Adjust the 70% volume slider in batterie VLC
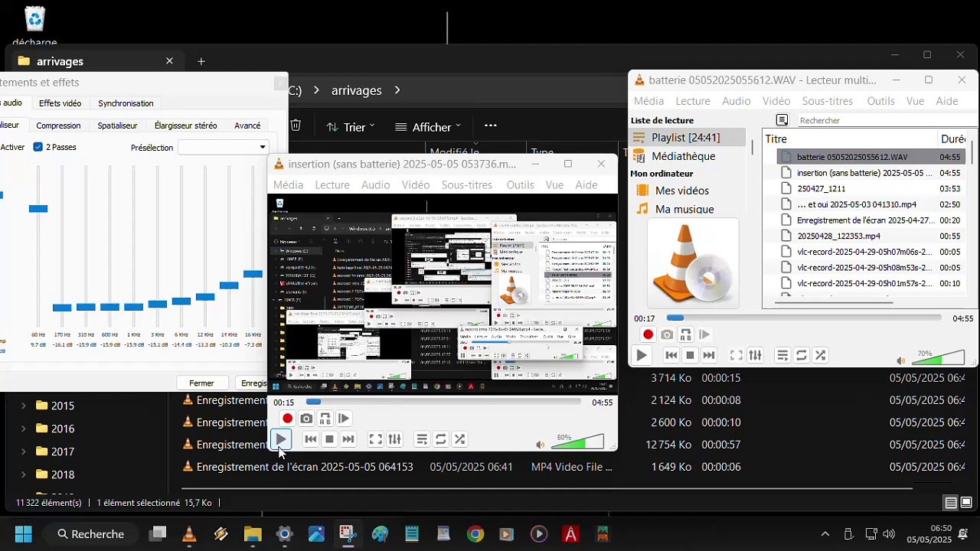This screenshot has height=551, width=980. (939, 357)
